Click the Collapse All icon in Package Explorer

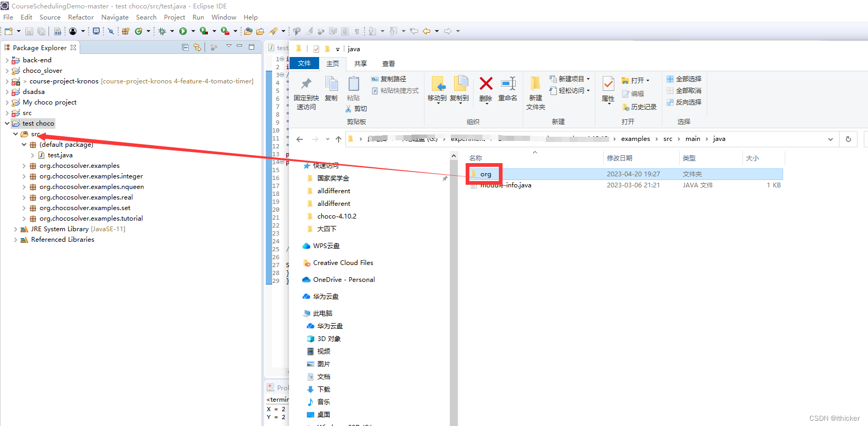185,47
